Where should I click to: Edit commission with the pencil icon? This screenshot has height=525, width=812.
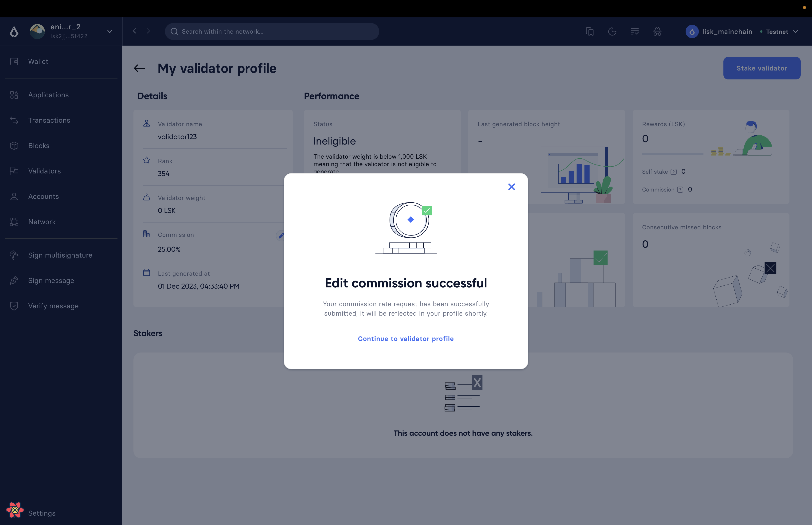point(281,235)
